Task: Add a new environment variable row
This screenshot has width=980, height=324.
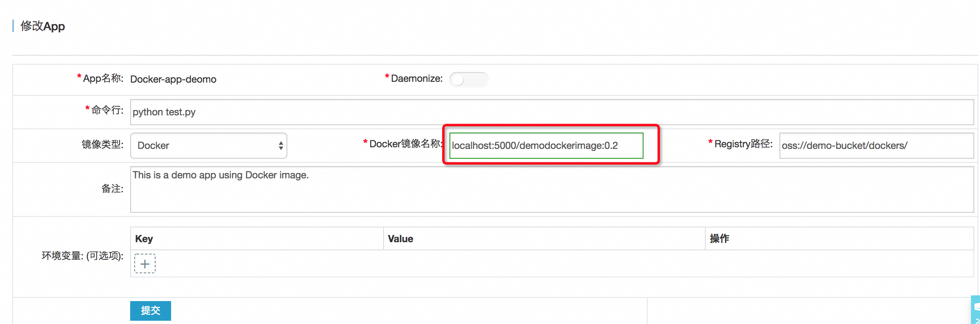Action: (x=145, y=263)
